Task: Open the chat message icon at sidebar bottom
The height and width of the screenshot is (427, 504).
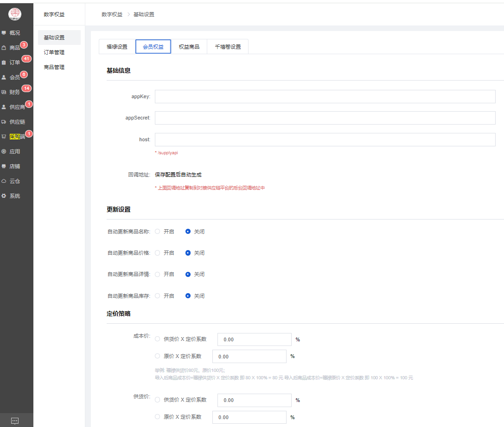Action: [15, 421]
